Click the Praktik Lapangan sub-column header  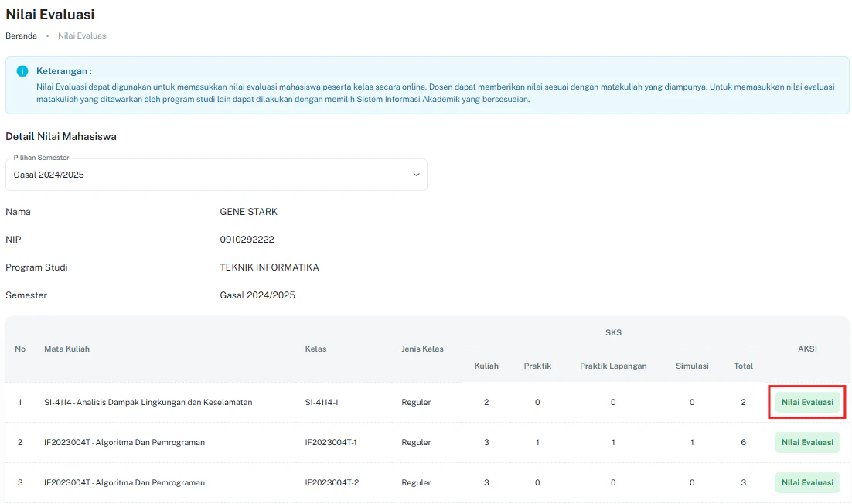(613, 366)
